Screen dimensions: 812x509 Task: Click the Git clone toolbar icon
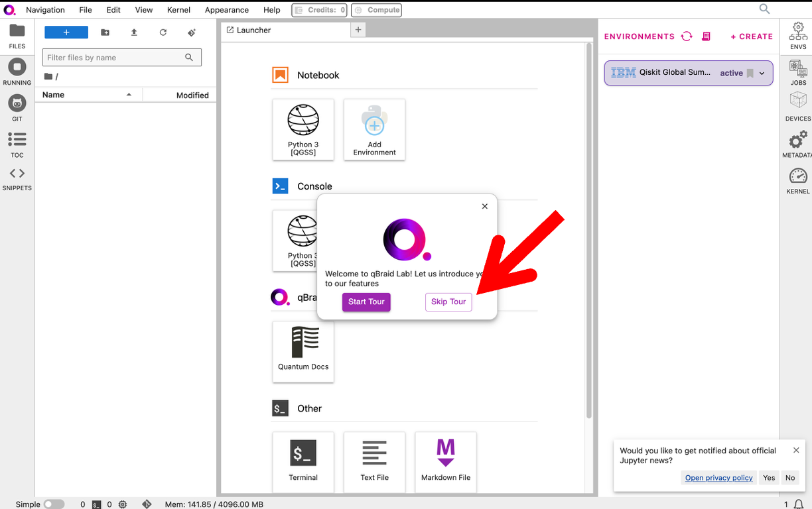(192, 32)
